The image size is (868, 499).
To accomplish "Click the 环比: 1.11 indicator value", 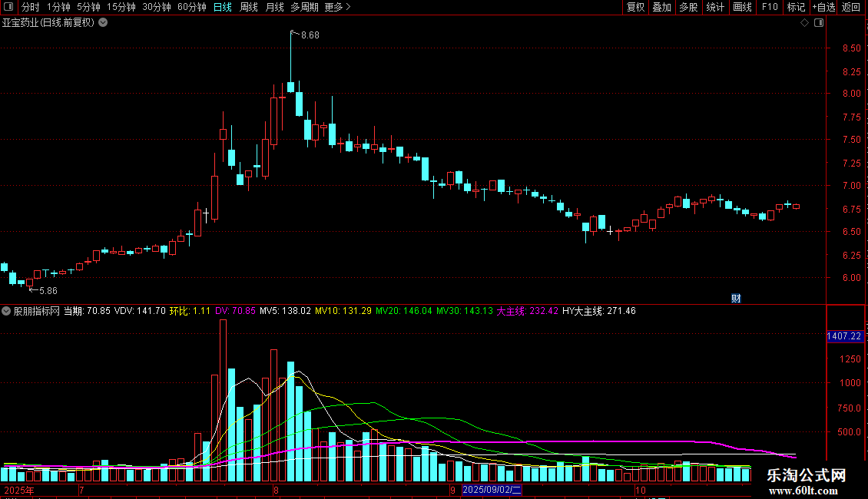I will tap(190, 311).
